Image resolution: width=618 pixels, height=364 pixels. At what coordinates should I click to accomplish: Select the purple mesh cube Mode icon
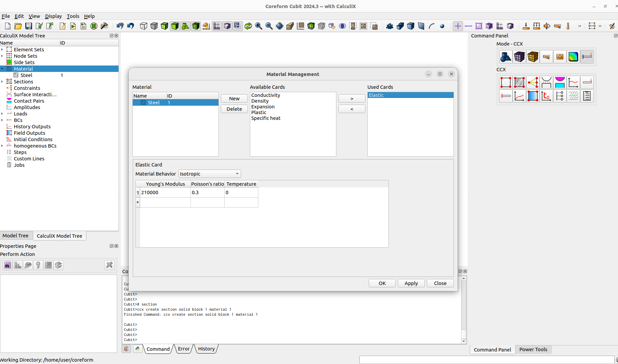519,57
